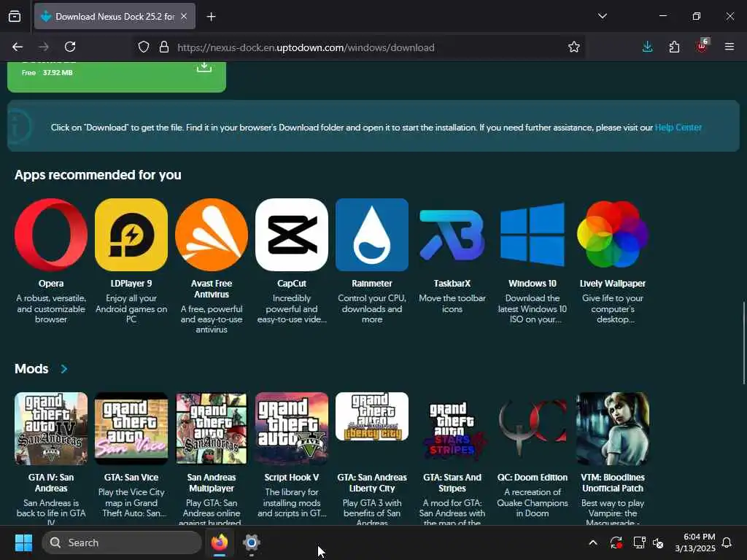Screen dimensions: 747x560
Task: Open the Lively Wallpaper app icon
Action: point(613,235)
